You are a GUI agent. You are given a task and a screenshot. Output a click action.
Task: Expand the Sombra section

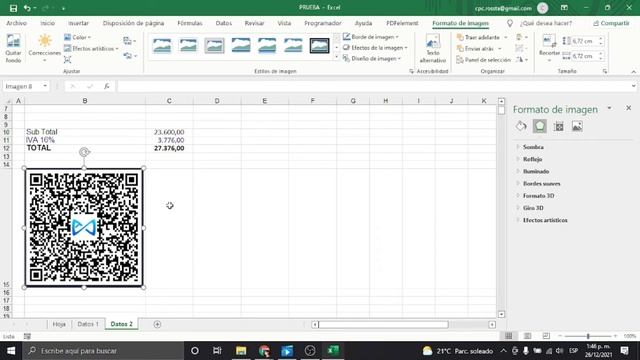pos(533,147)
